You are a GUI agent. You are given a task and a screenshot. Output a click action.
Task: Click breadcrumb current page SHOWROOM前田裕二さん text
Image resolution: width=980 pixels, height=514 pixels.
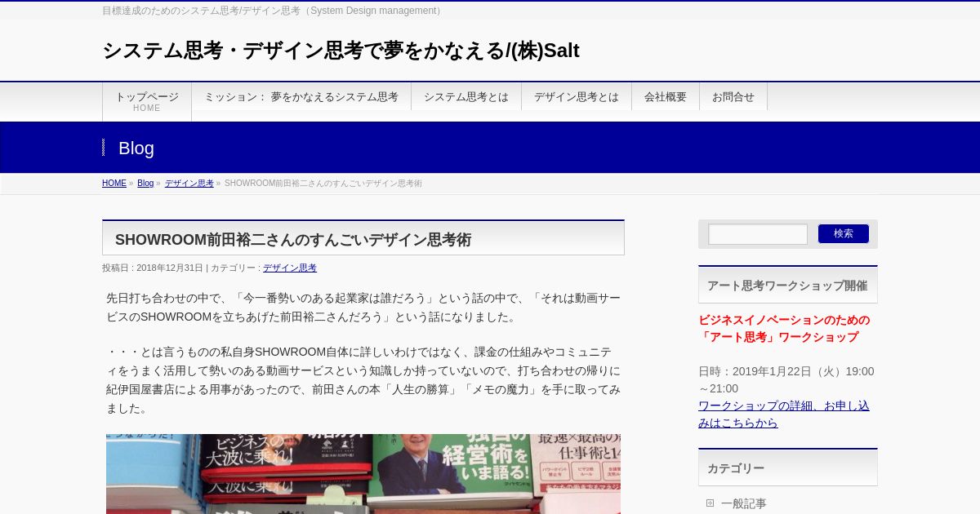click(323, 184)
